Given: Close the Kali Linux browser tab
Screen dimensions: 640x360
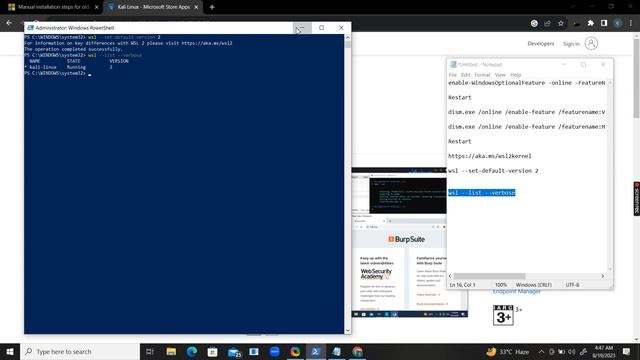Looking at the screenshot, I should (196, 7).
